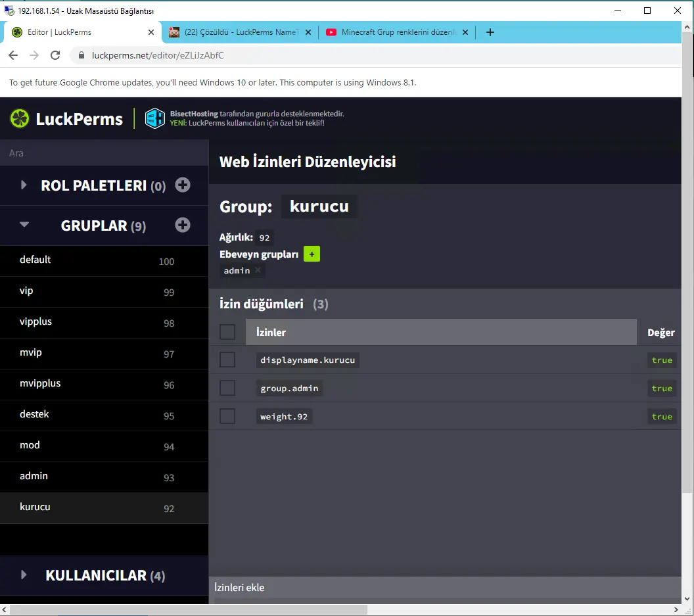
Task: Click the site lock icon in address bar
Action: click(81, 55)
